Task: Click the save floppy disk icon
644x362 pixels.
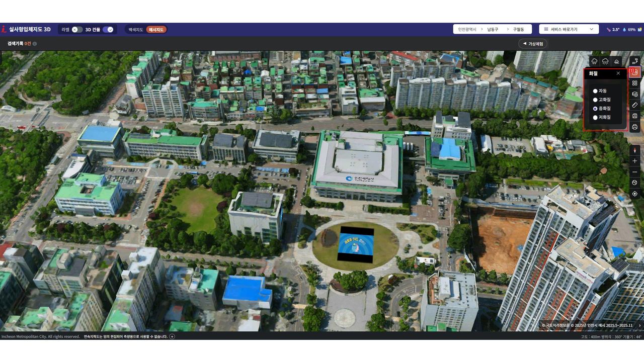Action: click(x=634, y=116)
